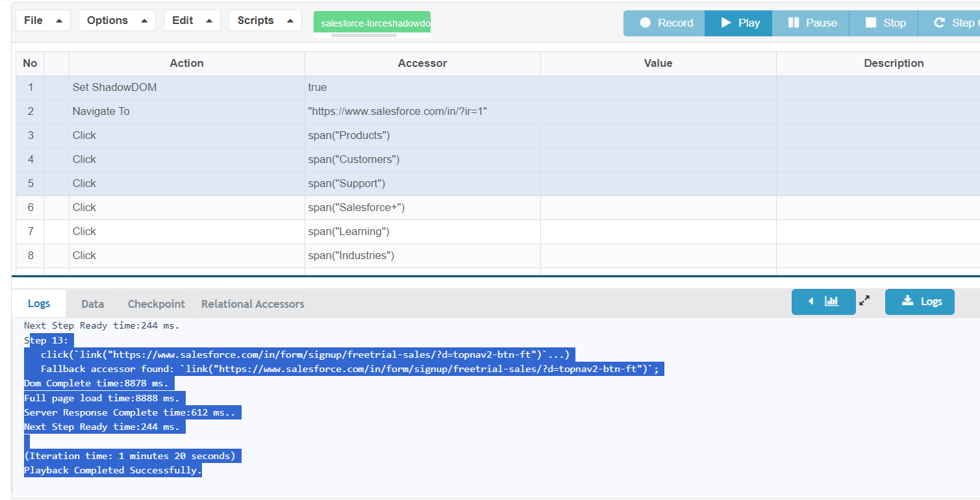The width and height of the screenshot is (980, 500).
Task: Select the span("Industries") accessor cell
Action: [423, 256]
